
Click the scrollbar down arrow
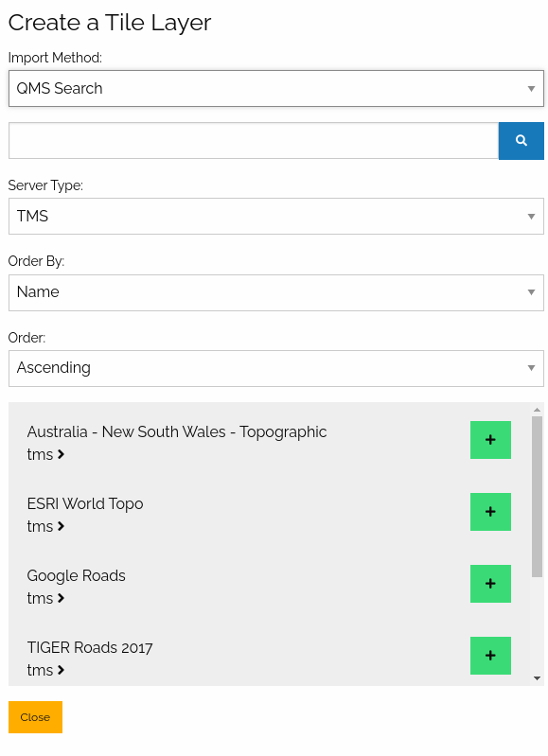(537, 678)
